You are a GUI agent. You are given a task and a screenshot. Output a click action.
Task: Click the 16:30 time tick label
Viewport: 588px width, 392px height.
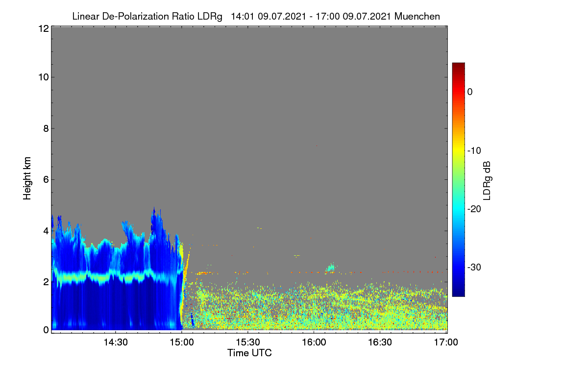point(380,342)
